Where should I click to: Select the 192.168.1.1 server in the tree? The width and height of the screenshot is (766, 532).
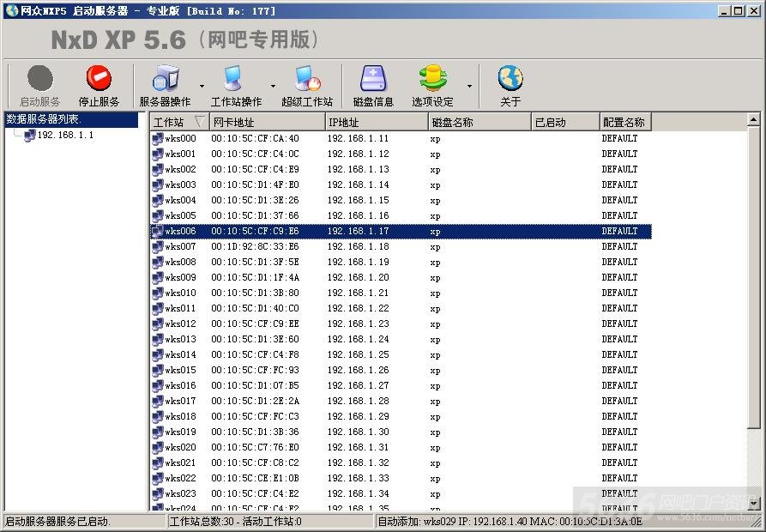pyautogui.click(x=65, y=136)
